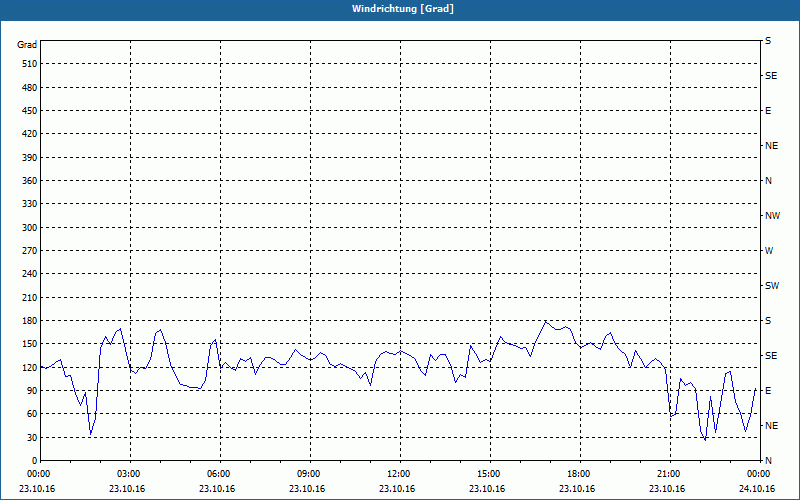Viewport: 800px width, 500px height.
Task: Click the 150 degree axis value
Action: pyautogui.click(x=29, y=344)
